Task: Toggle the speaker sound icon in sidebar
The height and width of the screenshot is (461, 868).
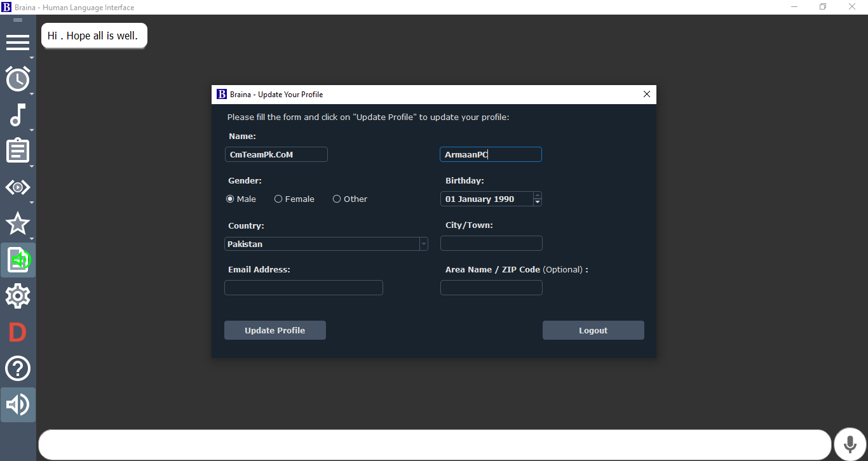Action: (18, 404)
